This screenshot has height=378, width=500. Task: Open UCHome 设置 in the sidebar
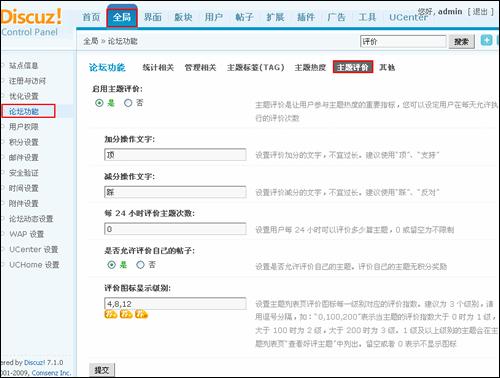pyautogui.click(x=34, y=265)
